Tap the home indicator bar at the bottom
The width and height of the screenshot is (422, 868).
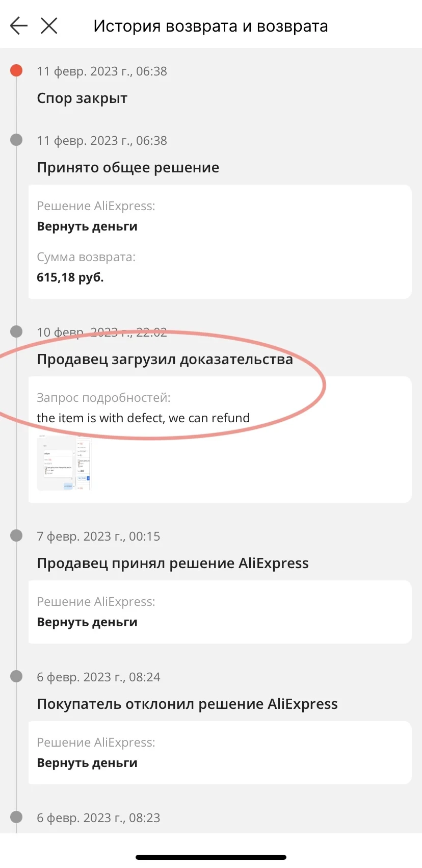pos(211,857)
